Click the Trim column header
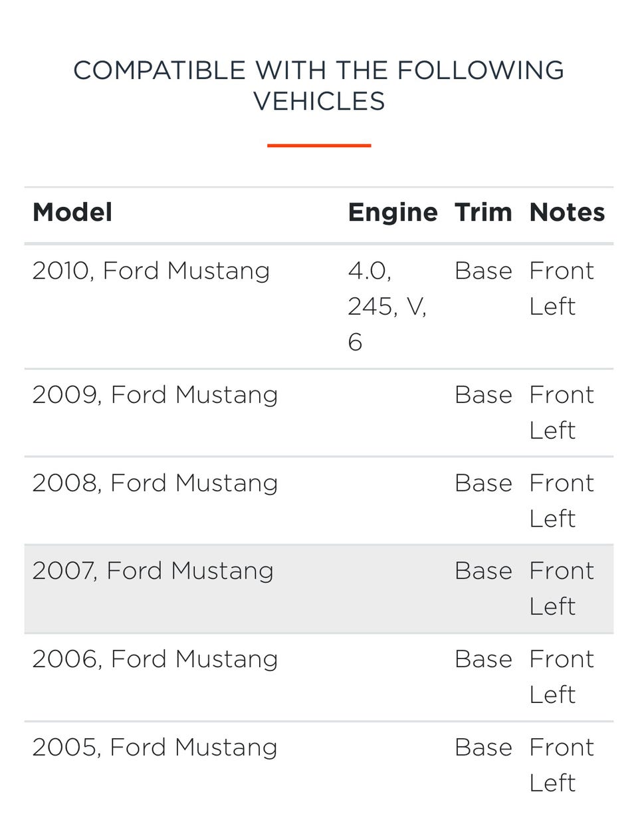 [x=483, y=213]
